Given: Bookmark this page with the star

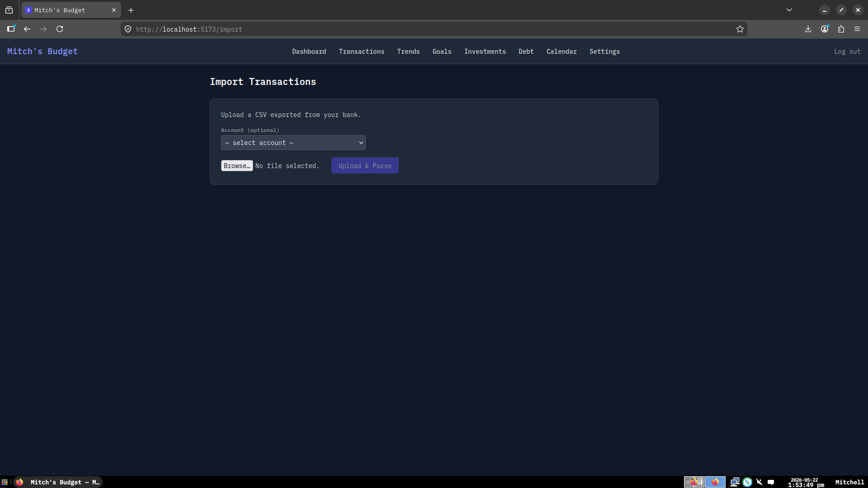Looking at the screenshot, I should 740,29.
